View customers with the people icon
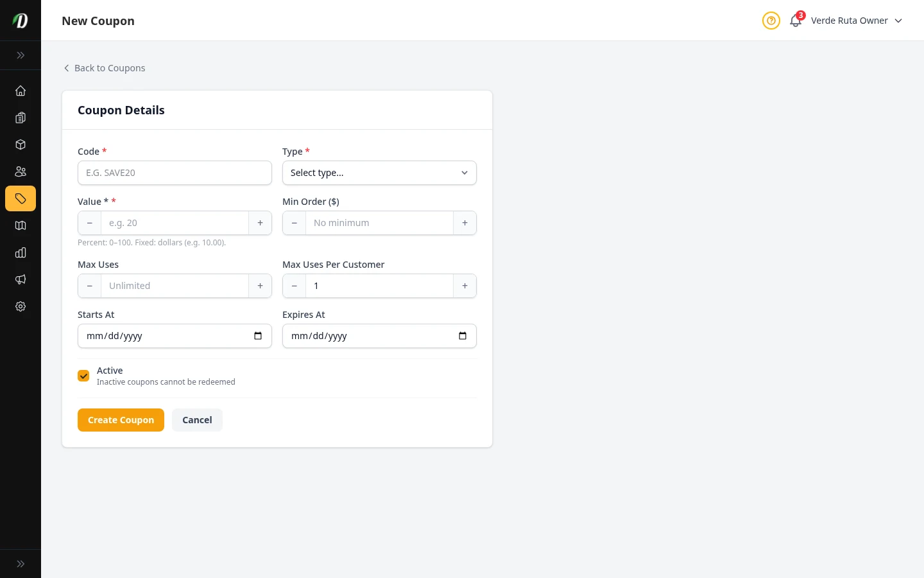The image size is (924, 578). pyautogui.click(x=21, y=171)
